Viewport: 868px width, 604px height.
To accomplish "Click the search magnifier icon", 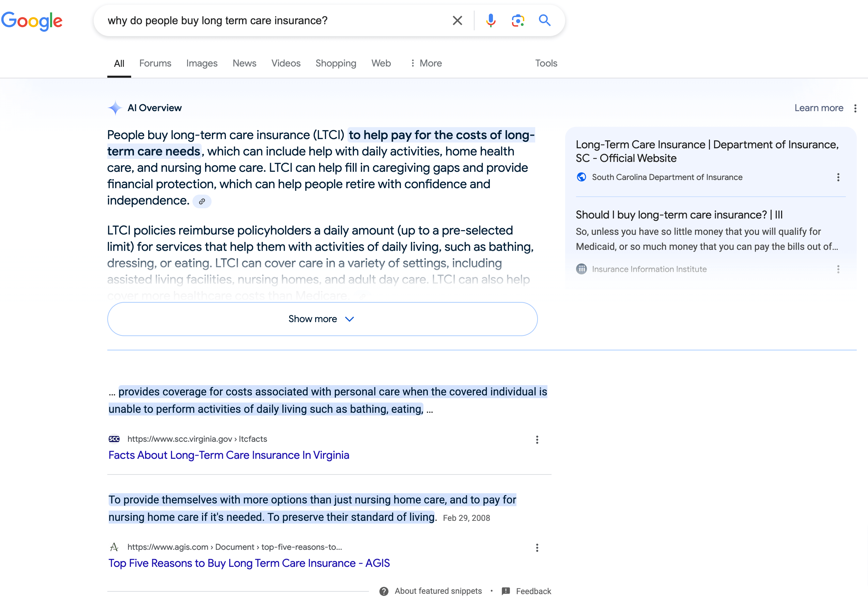I will 544,20.
